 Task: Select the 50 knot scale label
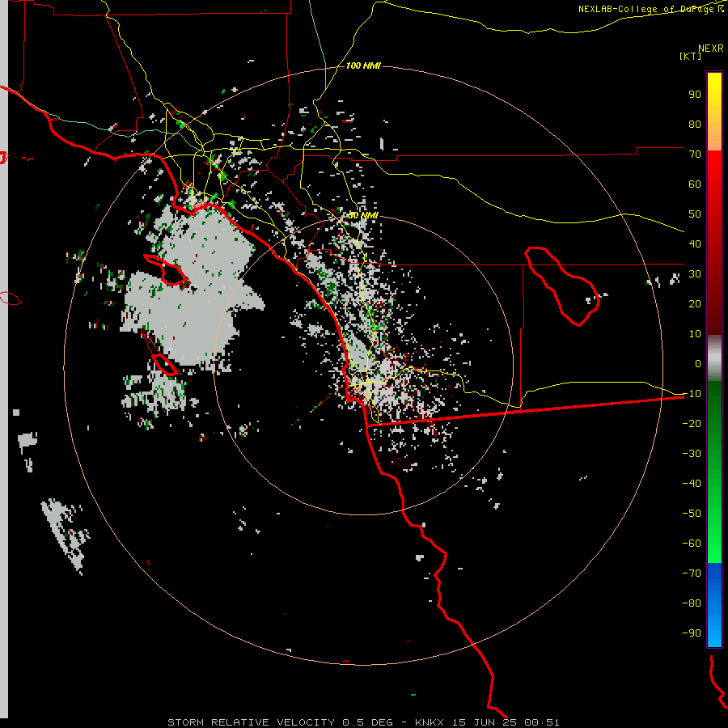click(x=695, y=214)
